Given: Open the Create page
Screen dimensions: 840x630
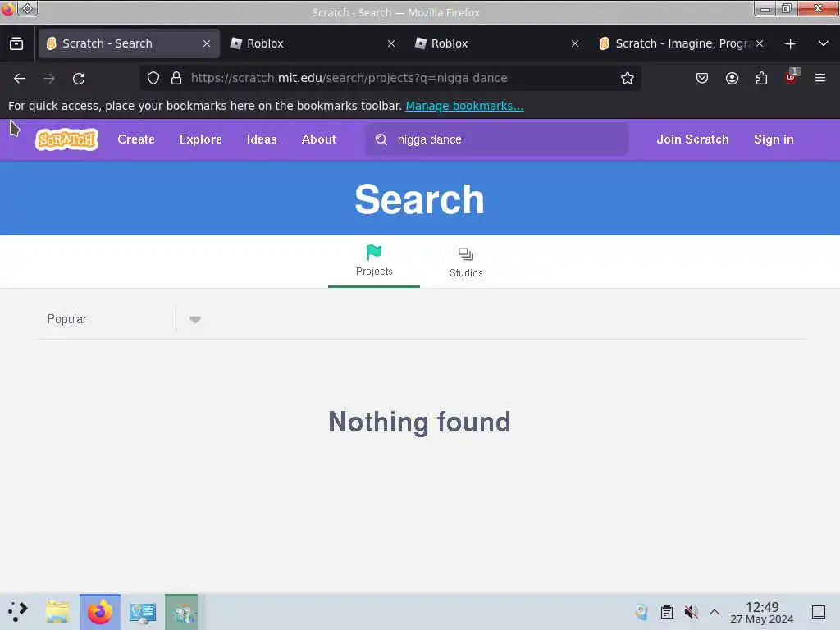Looking at the screenshot, I should tap(136, 139).
